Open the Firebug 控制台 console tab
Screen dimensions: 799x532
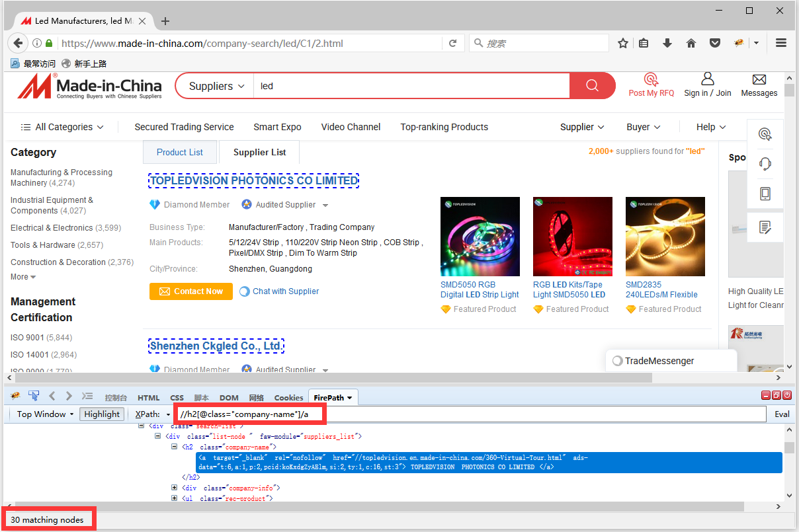tap(116, 398)
